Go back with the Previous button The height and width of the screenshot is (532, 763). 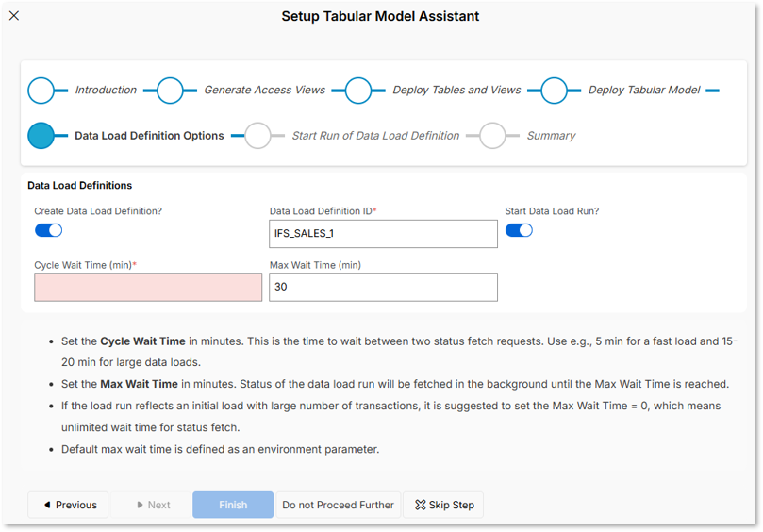(68, 505)
